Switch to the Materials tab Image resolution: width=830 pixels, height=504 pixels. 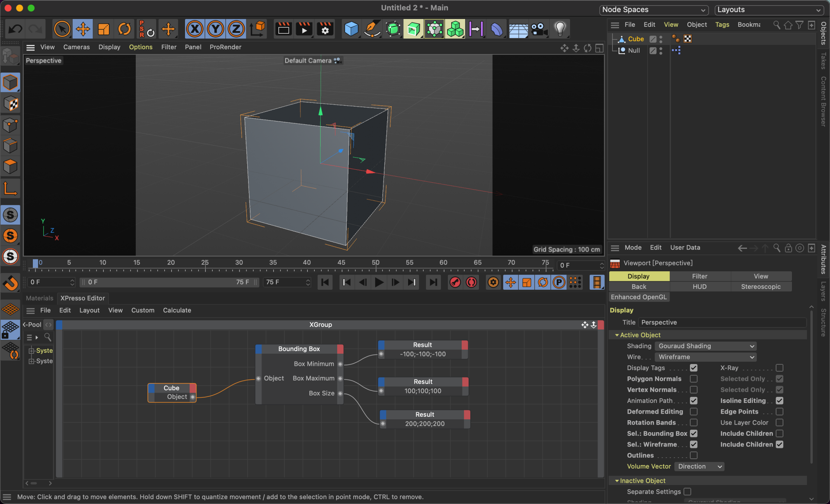click(x=39, y=298)
